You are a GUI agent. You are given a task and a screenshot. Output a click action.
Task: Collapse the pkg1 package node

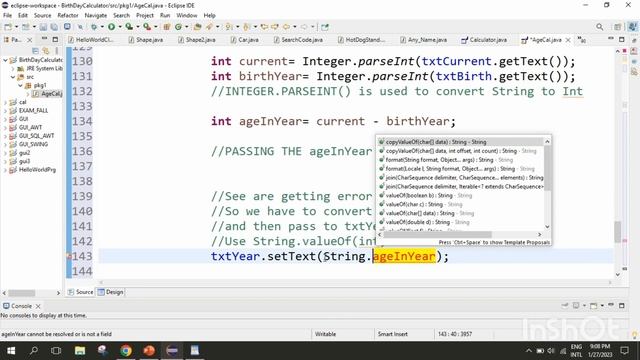point(20,85)
